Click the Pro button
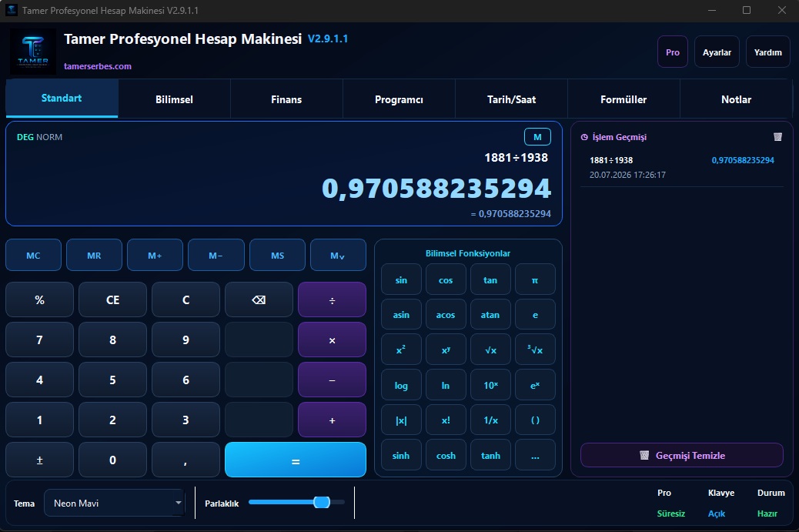The height and width of the screenshot is (532, 799). click(x=673, y=52)
